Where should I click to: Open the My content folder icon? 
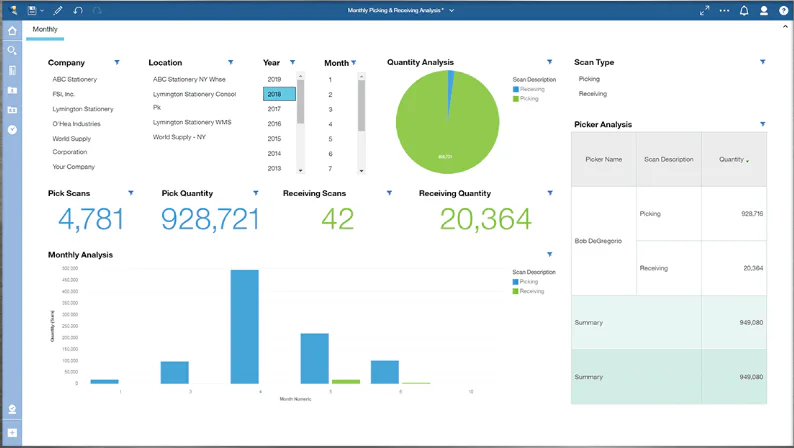(x=12, y=90)
